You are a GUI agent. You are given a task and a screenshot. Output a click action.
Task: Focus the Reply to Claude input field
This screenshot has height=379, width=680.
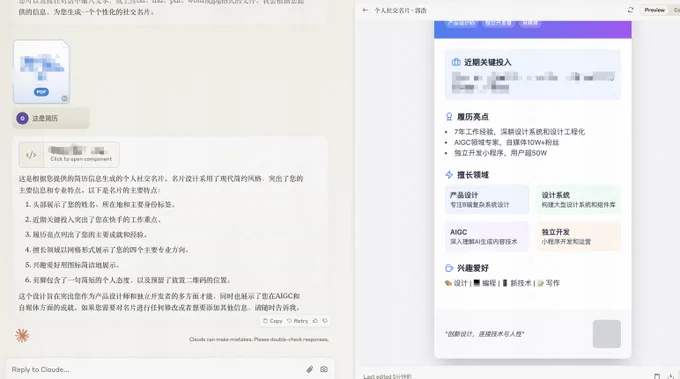point(156,369)
